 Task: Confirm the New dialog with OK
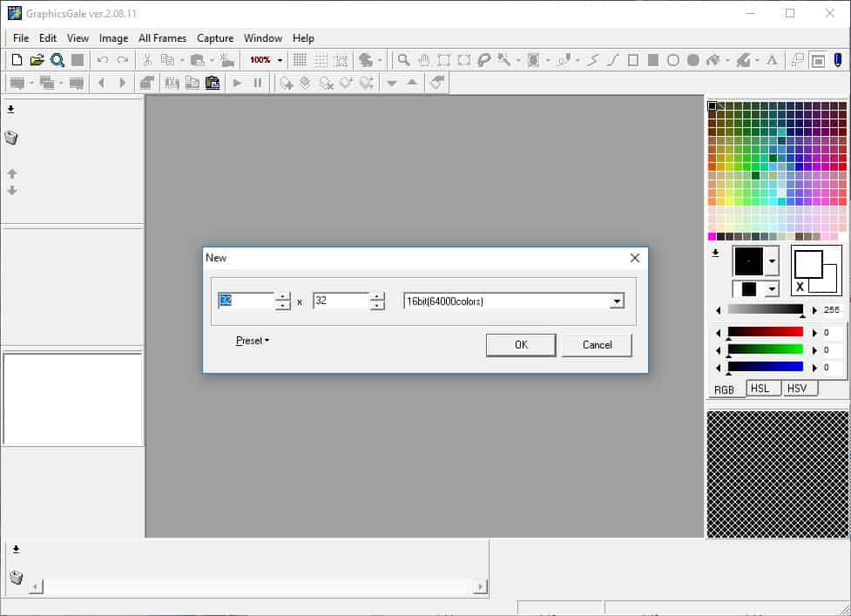tap(521, 345)
